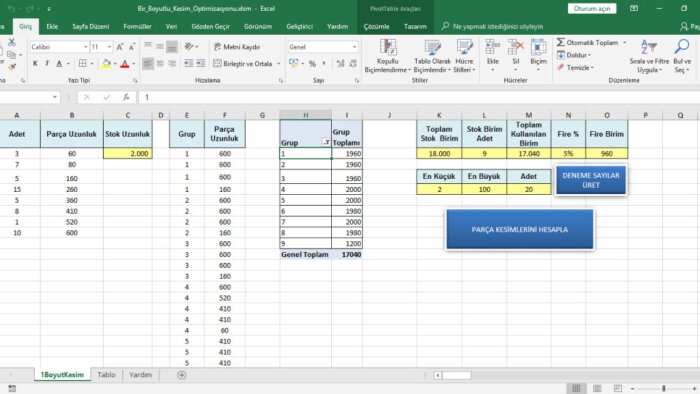The width and height of the screenshot is (700, 394).
Task: Select the Normal view icon
Action: point(576,389)
